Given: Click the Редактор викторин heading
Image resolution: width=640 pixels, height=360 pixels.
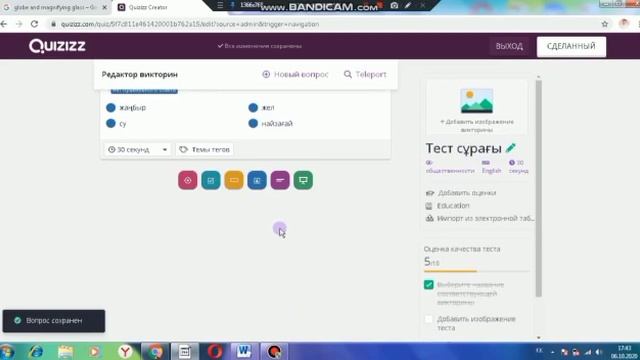Looking at the screenshot, I should tap(140, 74).
